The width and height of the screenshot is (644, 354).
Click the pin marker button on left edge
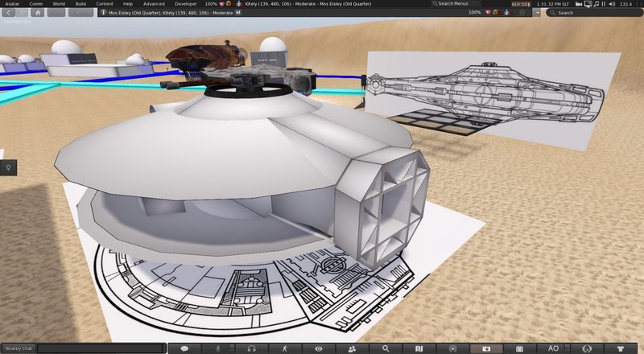point(8,167)
